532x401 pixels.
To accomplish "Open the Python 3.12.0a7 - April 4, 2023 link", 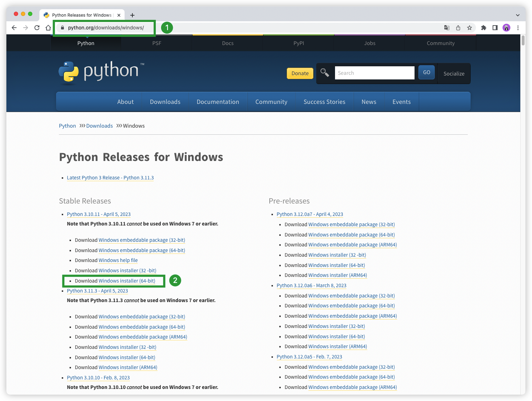I will pyautogui.click(x=310, y=214).
